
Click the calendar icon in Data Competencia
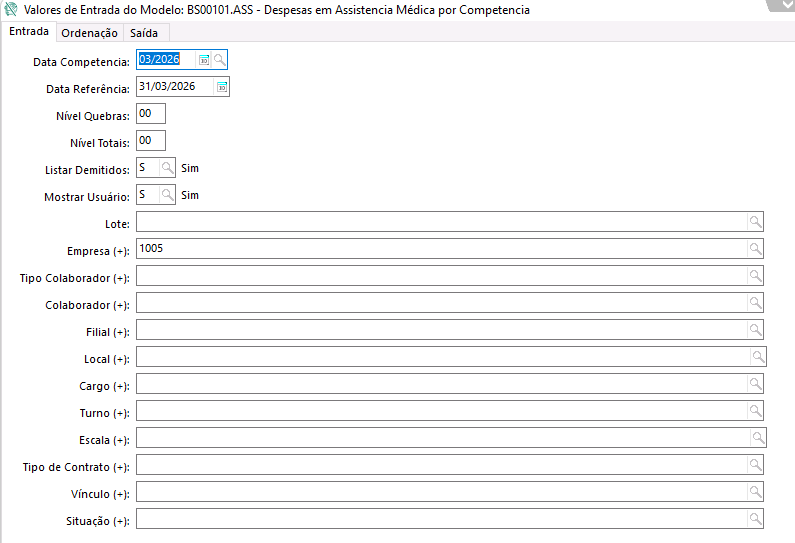204,60
